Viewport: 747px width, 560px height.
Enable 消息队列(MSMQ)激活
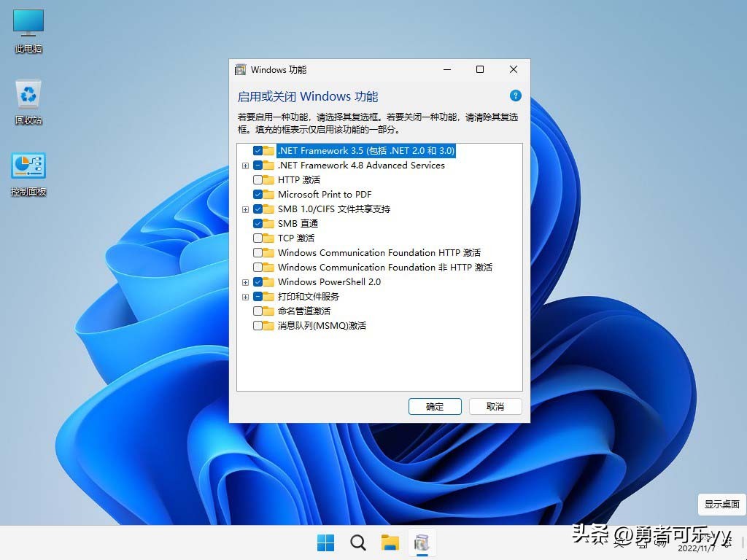coord(259,326)
